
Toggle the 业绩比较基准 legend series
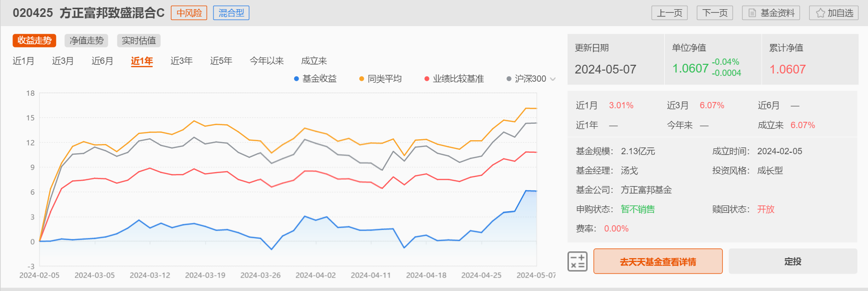(454, 79)
